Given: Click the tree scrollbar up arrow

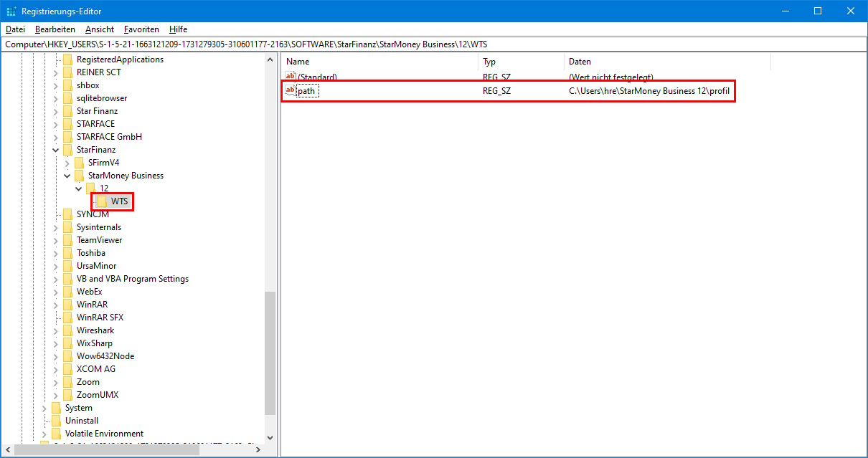Looking at the screenshot, I should [270, 59].
